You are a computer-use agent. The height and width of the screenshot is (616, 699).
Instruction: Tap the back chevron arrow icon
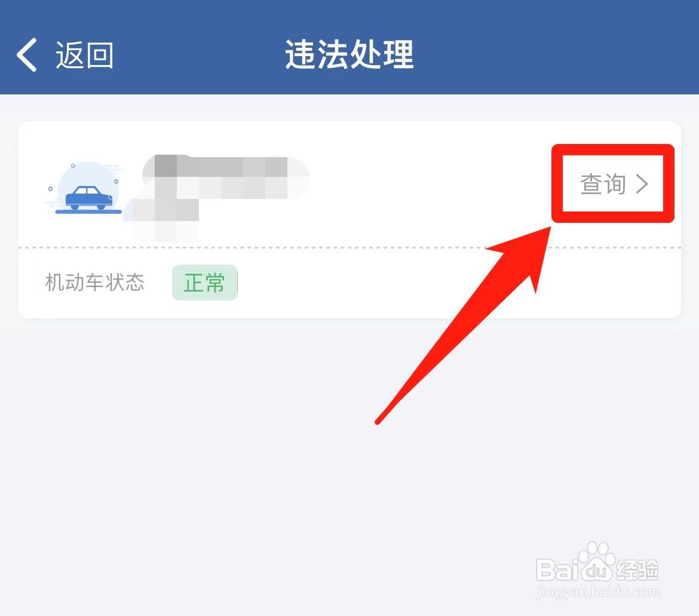point(27,55)
